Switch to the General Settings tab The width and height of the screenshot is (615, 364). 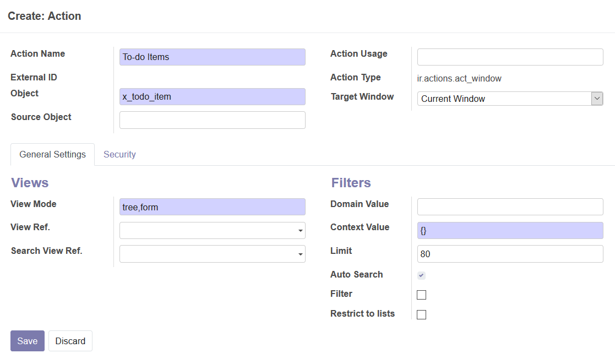(x=52, y=155)
